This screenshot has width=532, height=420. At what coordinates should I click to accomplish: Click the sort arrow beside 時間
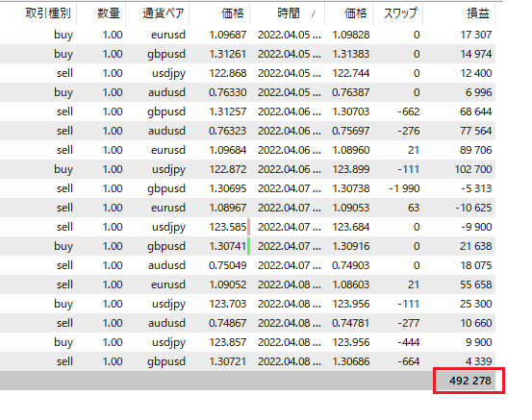[x=314, y=13]
